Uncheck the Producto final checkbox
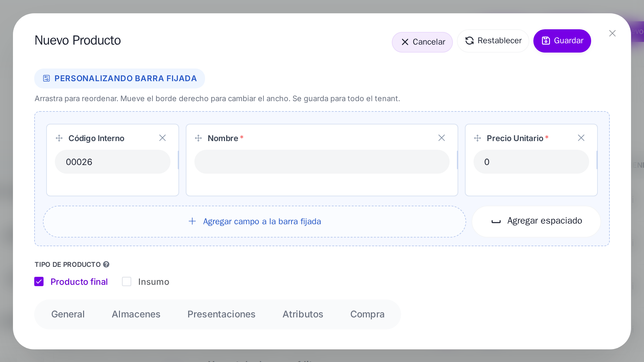The height and width of the screenshot is (362, 644). point(39,281)
